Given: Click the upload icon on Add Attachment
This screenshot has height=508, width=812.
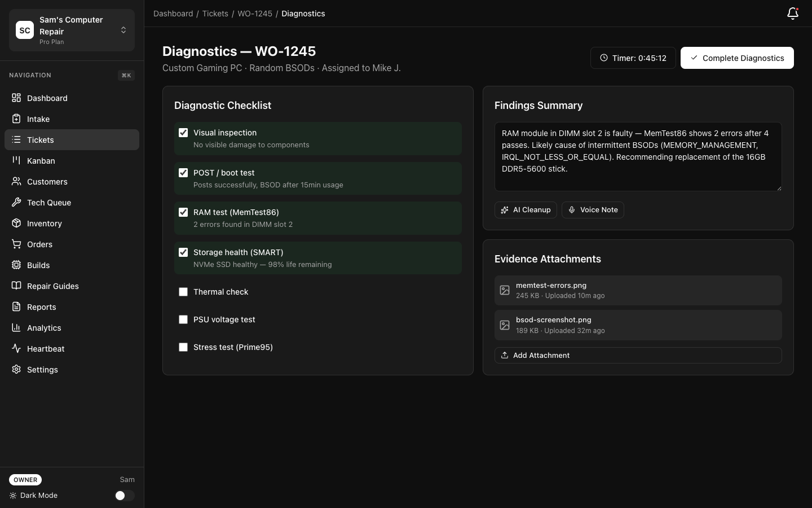Looking at the screenshot, I should [504, 355].
